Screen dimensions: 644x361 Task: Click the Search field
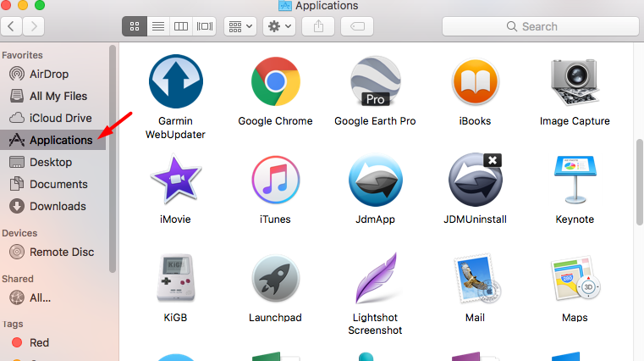(x=541, y=27)
